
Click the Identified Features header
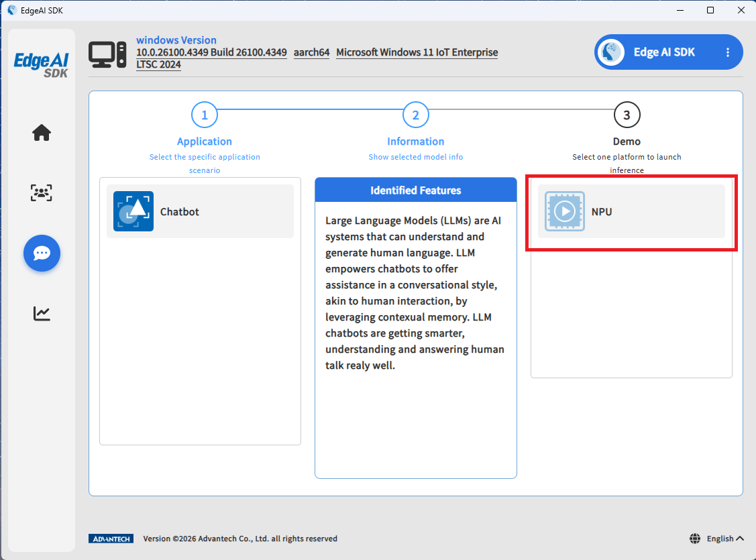click(x=416, y=190)
